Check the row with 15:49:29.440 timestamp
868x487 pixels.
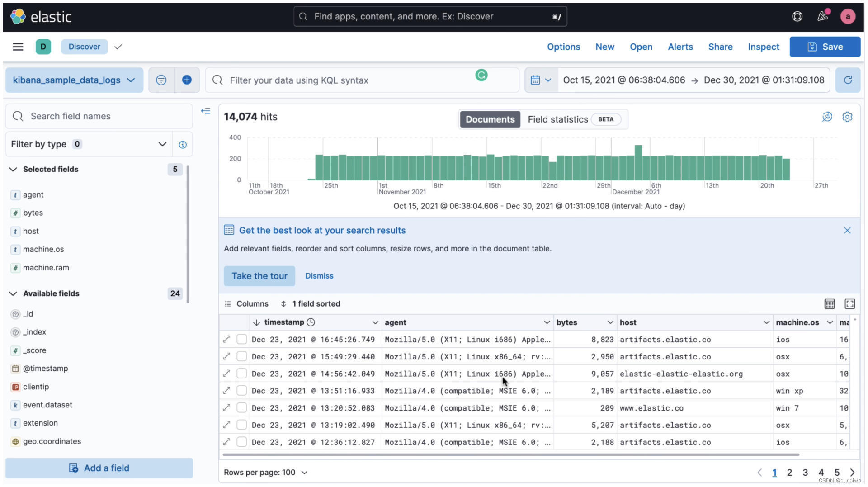[x=242, y=356]
